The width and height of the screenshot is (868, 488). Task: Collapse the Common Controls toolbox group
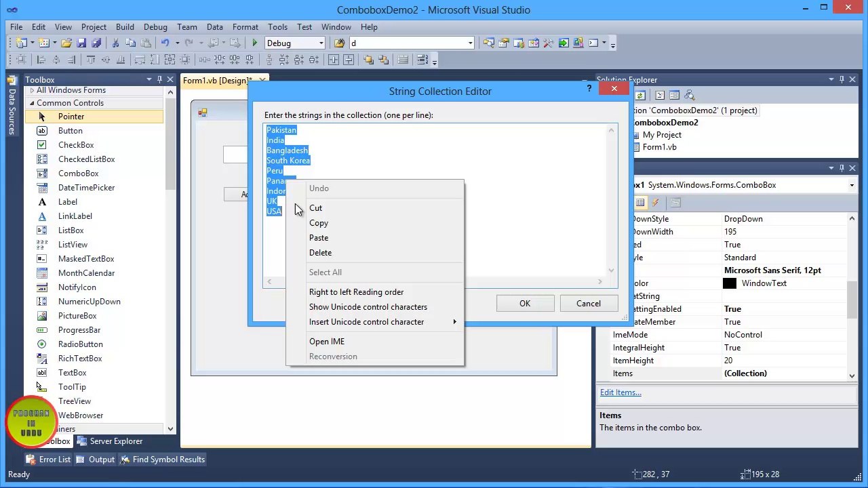tap(31, 103)
